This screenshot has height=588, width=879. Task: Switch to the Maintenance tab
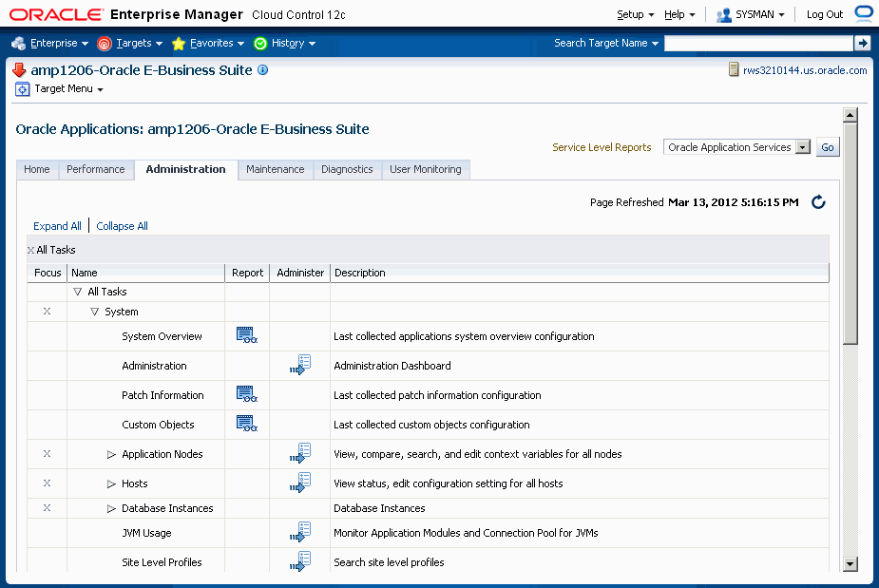click(x=276, y=169)
